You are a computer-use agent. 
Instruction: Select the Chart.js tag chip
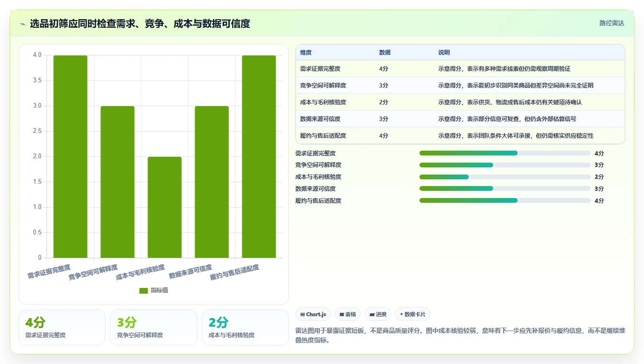point(313,314)
